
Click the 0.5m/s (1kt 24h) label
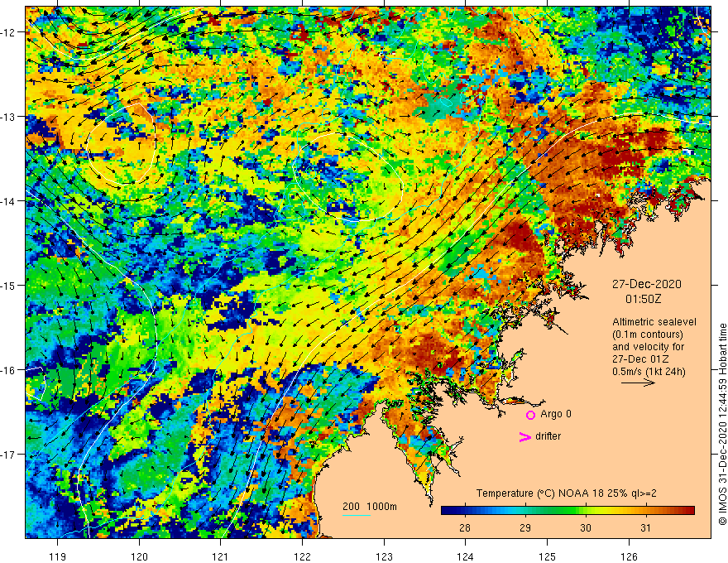tap(649, 372)
